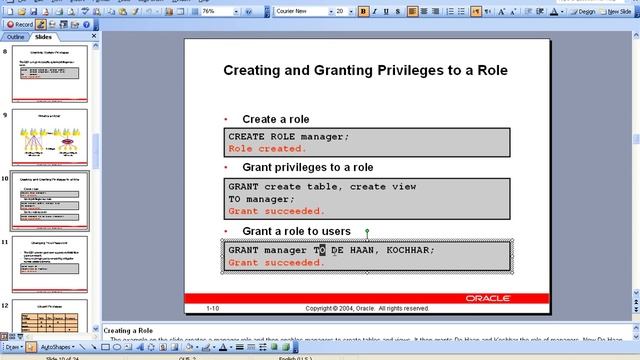Click the Creating a Role notes heading
Image resolution: width=640 pixels, height=360 pixels.
click(128, 331)
